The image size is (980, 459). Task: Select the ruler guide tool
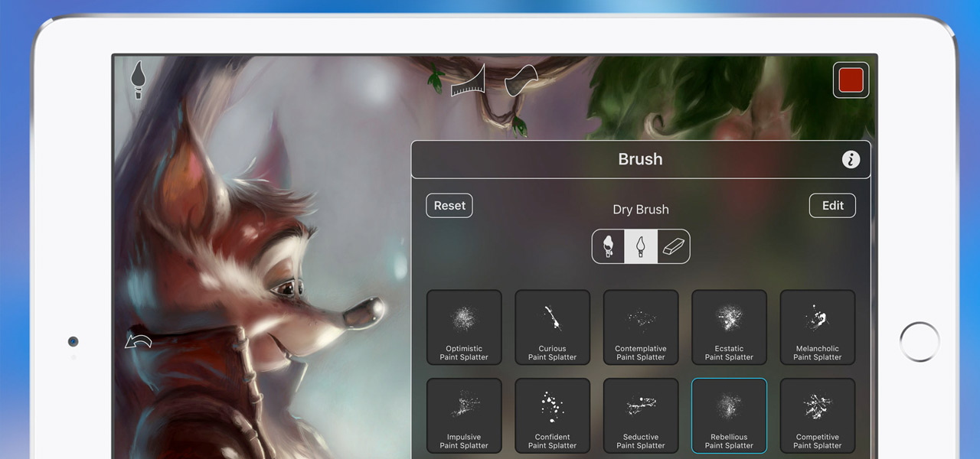point(469,80)
